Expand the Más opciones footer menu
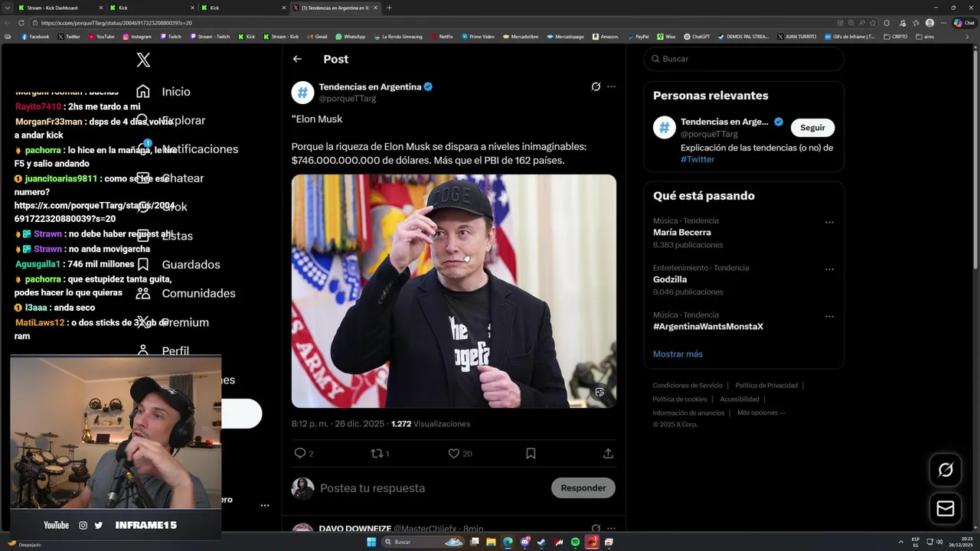980x551 pixels. pyautogui.click(x=761, y=413)
